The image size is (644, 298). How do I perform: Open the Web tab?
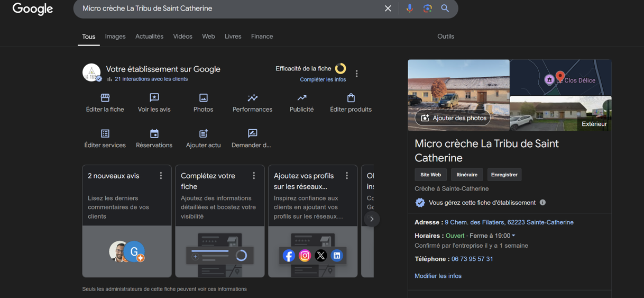[208, 37]
